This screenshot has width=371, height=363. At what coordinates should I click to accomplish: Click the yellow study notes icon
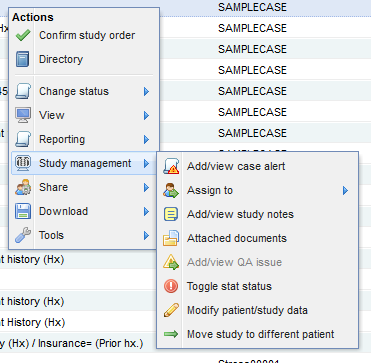tap(171, 214)
